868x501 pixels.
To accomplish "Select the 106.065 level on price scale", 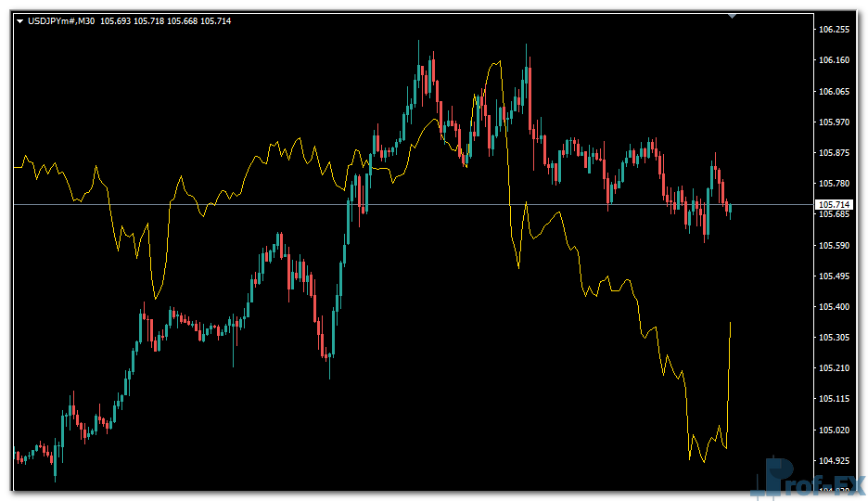I will [835, 91].
